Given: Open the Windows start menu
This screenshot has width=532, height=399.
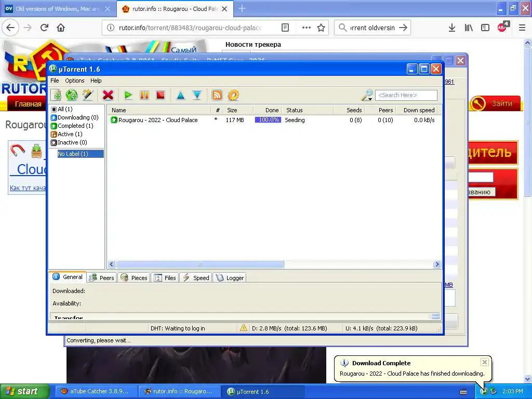Looking at the screenshot, I should click(x=25, y=391).
